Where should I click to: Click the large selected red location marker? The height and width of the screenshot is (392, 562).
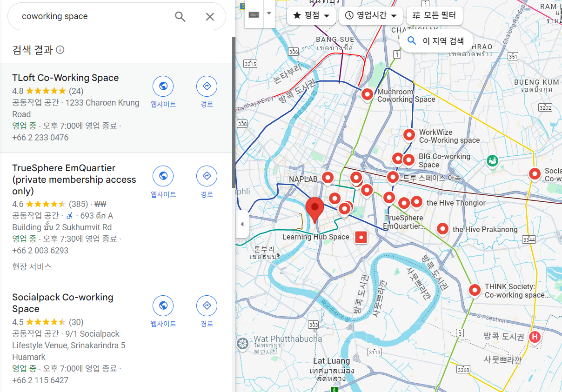315,209
